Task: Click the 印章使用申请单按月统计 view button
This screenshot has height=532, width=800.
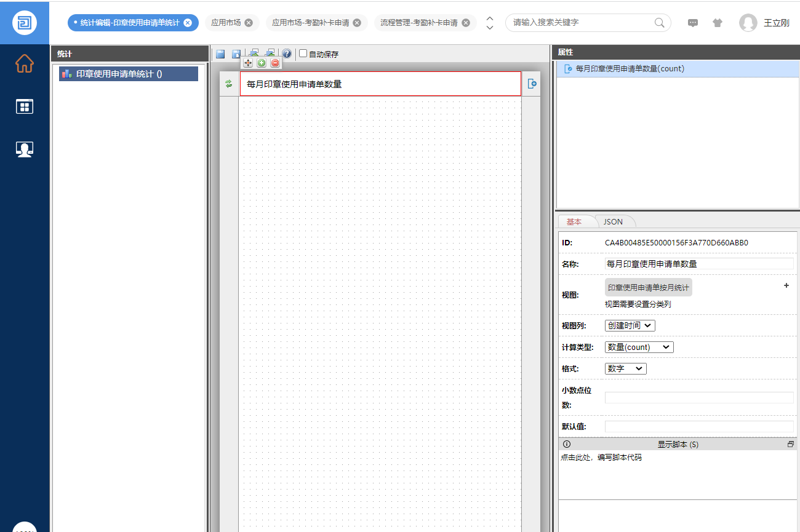Action: pos(649,287)
